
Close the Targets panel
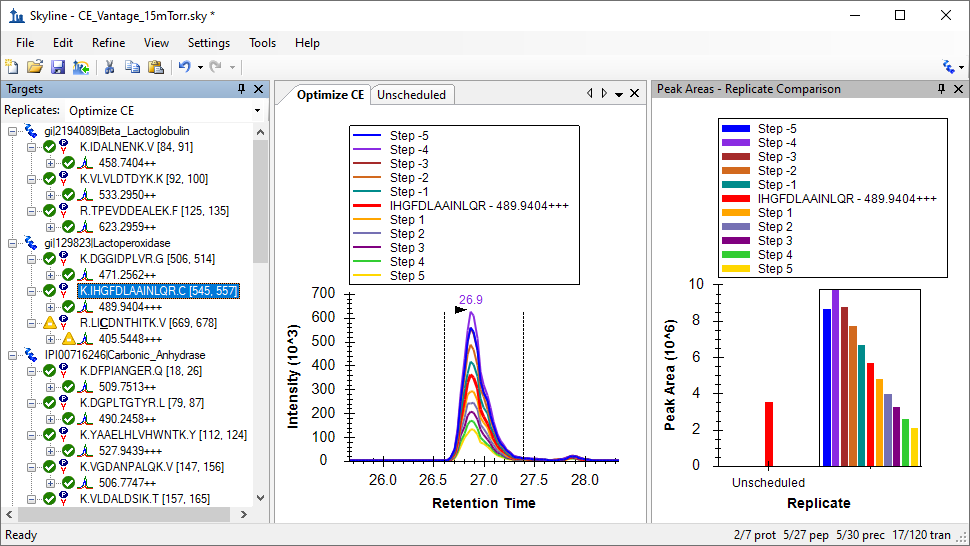(x=259, y=89)
